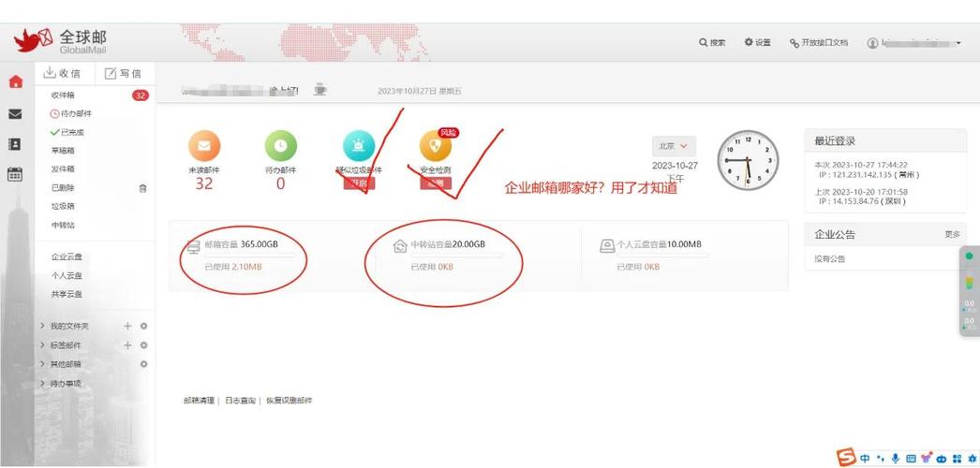Click the green dot on the floating monitor
980x468 pixels.
[x=970, y=256]
